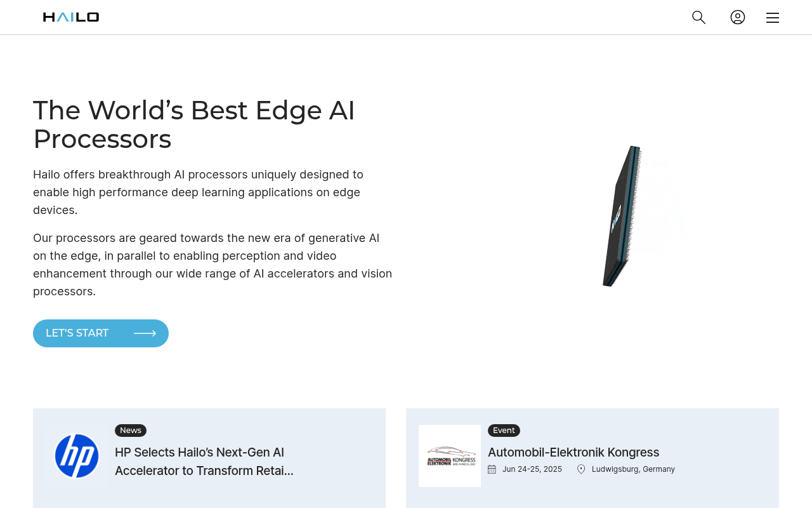Click the user account icon
Image resolution: width=812 pixels, height=508 pixels.
pos(737,17)
